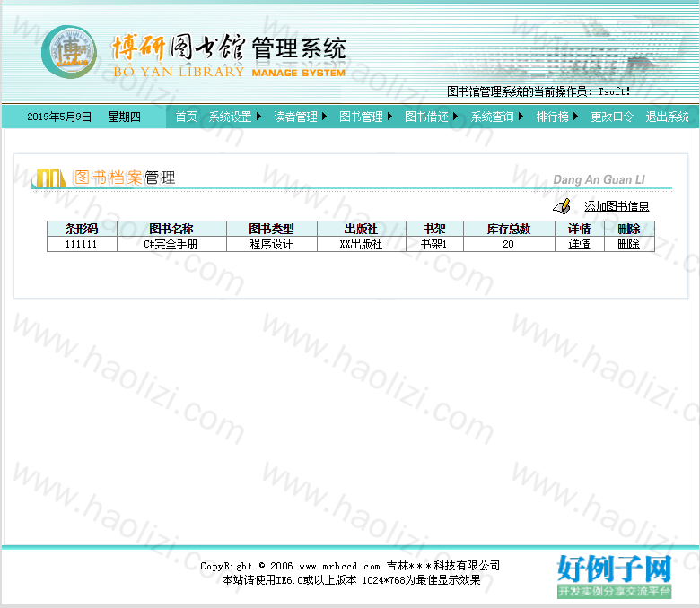Open the 系统查询 menu
This screenshot has width=700, height=608.
tap(492, 117)
